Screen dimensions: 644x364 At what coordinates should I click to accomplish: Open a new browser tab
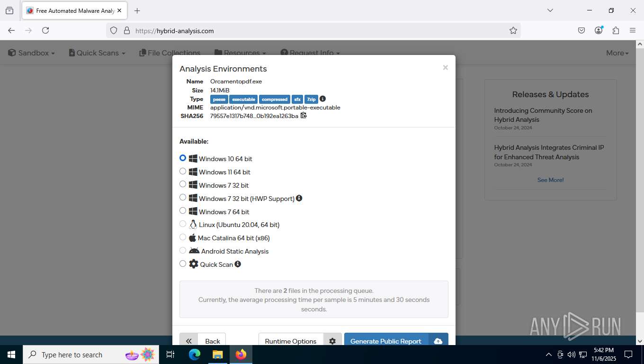tap(137, 10)
